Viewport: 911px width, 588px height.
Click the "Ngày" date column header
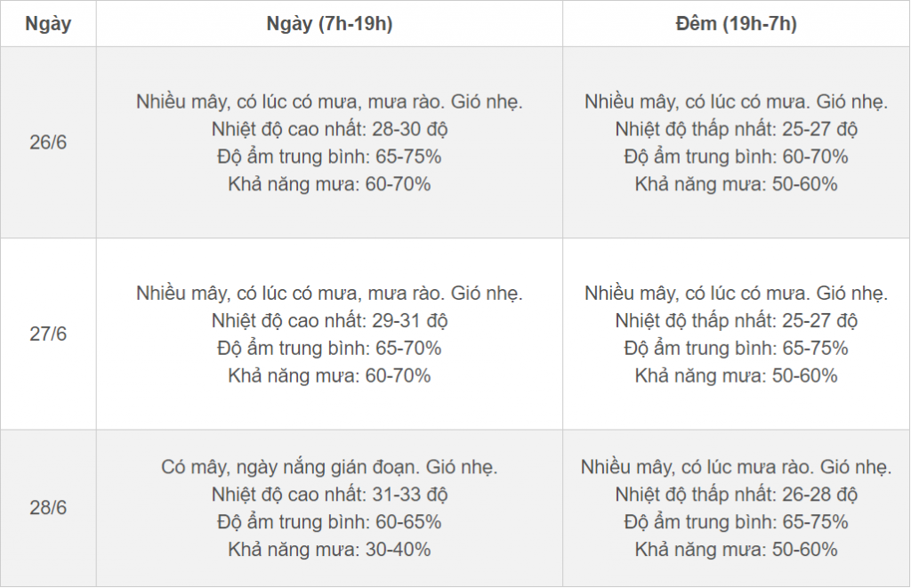point(48,24)
